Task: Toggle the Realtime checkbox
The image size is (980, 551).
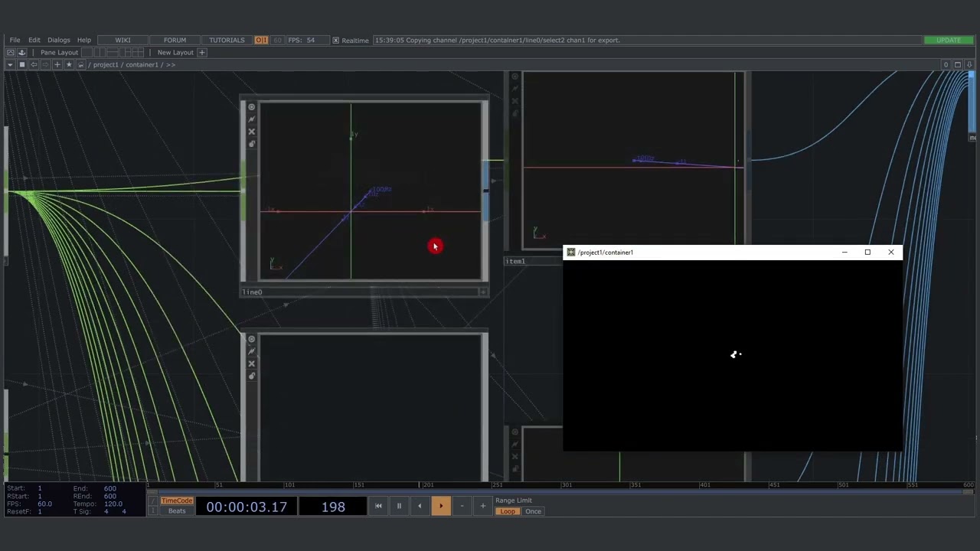Action: coord(335,40)
